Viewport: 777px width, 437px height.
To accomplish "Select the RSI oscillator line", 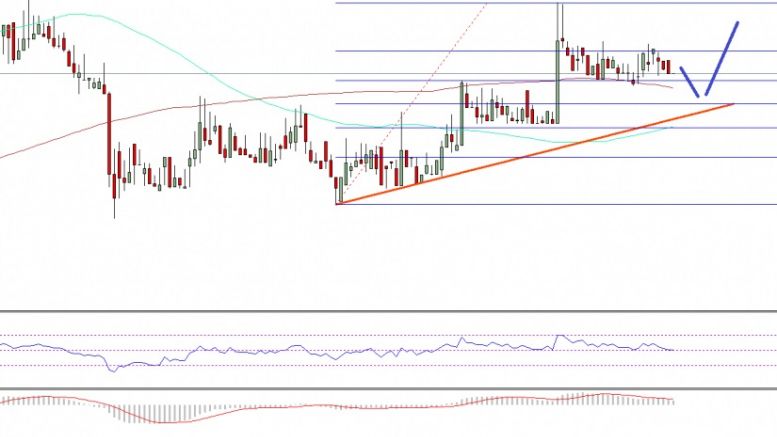I will coord(337,351).
